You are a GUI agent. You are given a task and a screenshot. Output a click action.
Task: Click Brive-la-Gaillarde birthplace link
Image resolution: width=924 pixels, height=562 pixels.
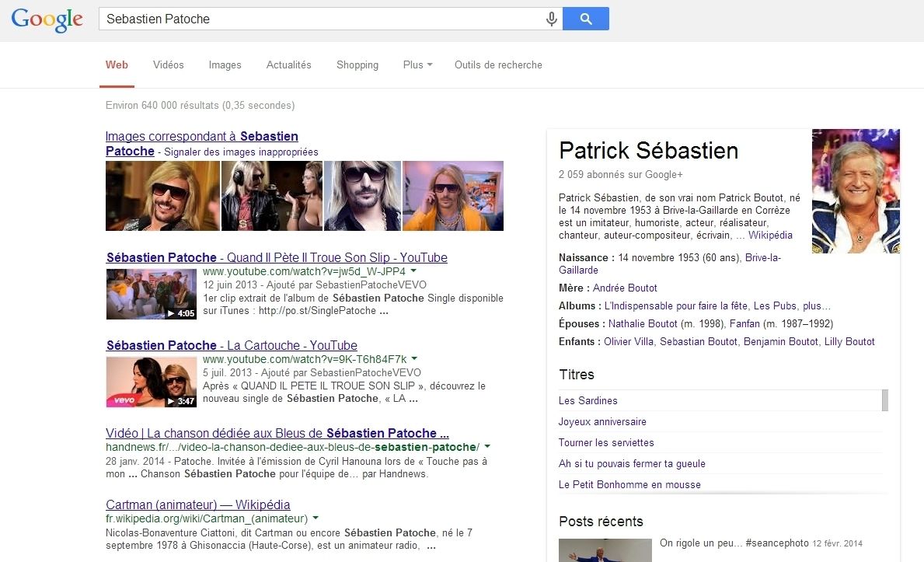point(670,264)
